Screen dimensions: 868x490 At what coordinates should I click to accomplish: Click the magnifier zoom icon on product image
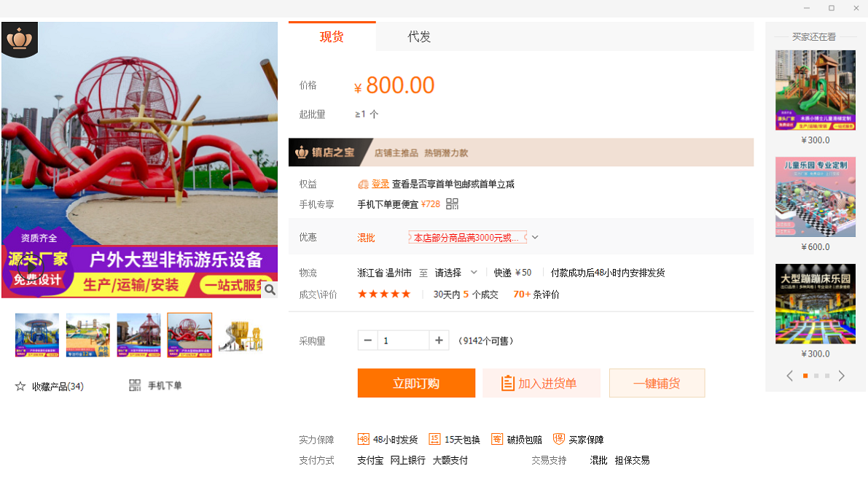pyautogui.click(x=270, y=290)
